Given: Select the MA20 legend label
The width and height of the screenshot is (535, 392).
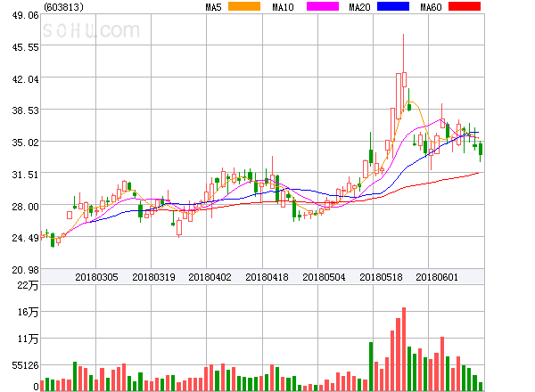Looking at the screenshot, I should click(x=359, y=7).
